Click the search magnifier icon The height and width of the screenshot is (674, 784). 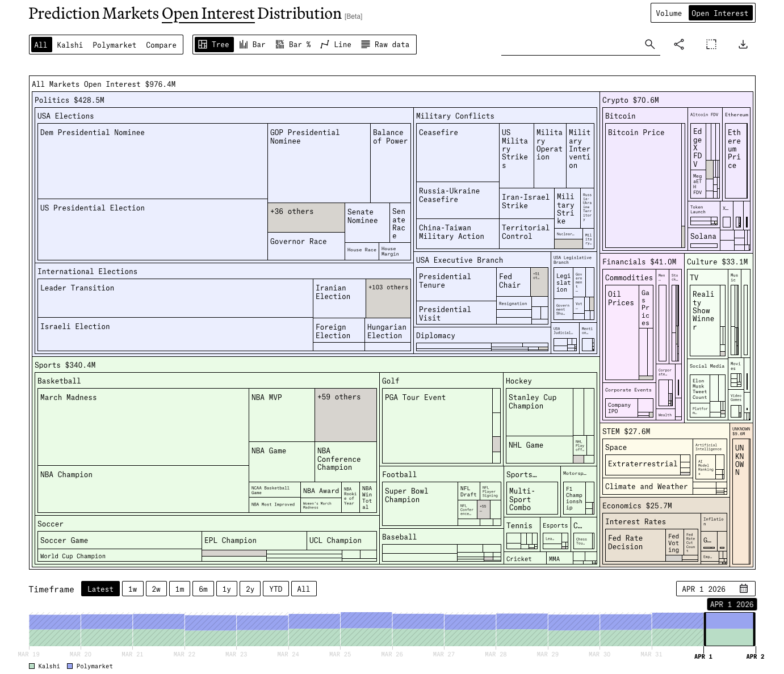[650, 44]
